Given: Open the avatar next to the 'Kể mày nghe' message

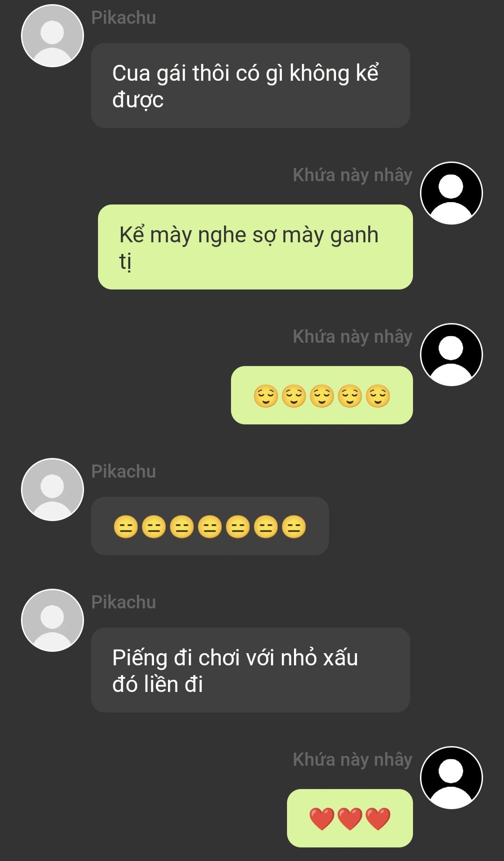Looking at the screenshot, I should [x=451, y=193].
